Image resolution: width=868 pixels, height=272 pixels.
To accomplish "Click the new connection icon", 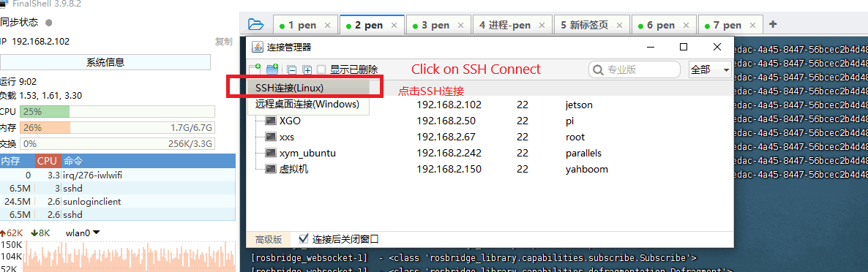I will pyautogui.click(x=255, y=69).
